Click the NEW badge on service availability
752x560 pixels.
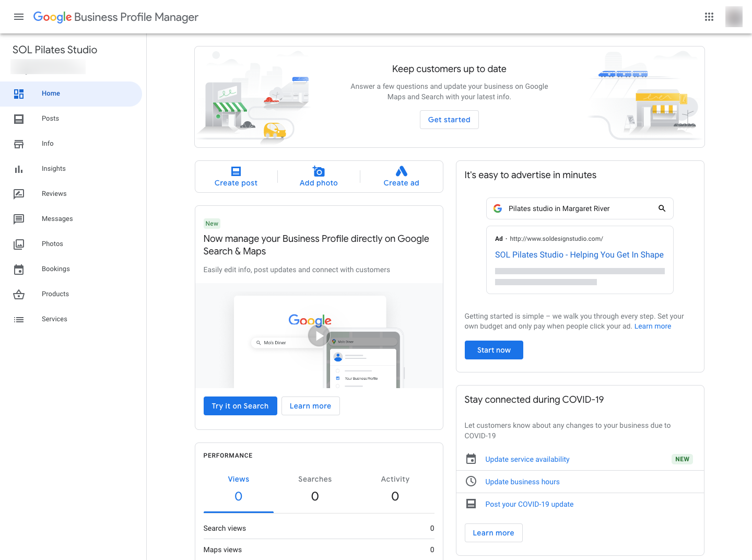point(683,459)
